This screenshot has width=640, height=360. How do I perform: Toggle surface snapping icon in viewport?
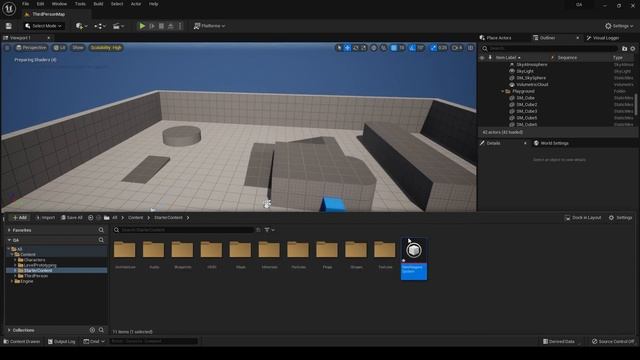pyautogui.click(x=384, y=48)
